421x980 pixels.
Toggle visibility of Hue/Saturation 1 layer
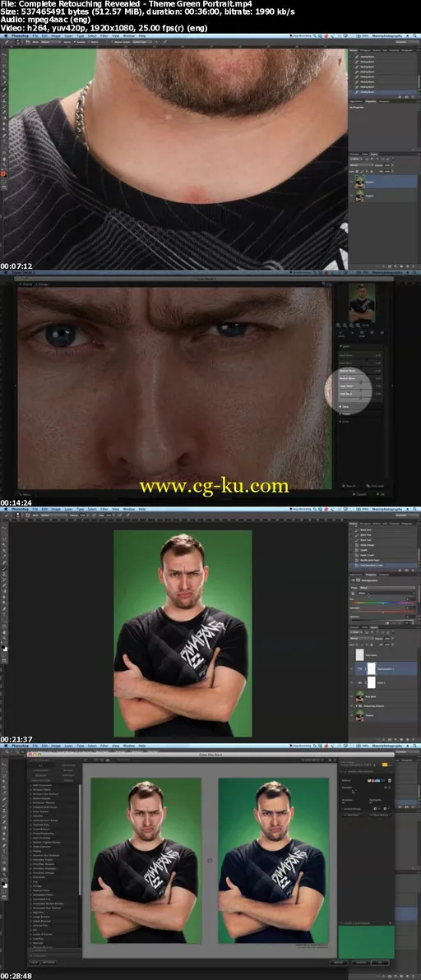351,668
